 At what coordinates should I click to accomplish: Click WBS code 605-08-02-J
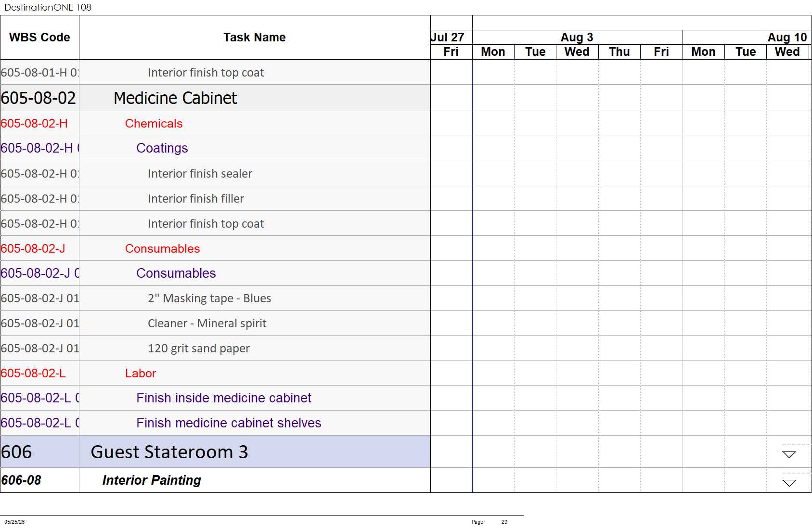[x=33, y=249]
